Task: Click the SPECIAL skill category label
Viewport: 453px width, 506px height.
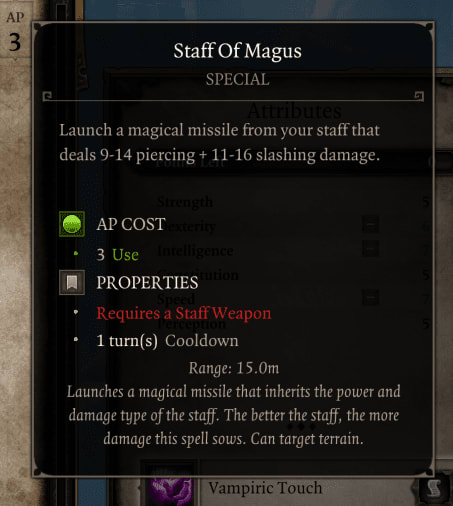Action: (x=237, y=79)
